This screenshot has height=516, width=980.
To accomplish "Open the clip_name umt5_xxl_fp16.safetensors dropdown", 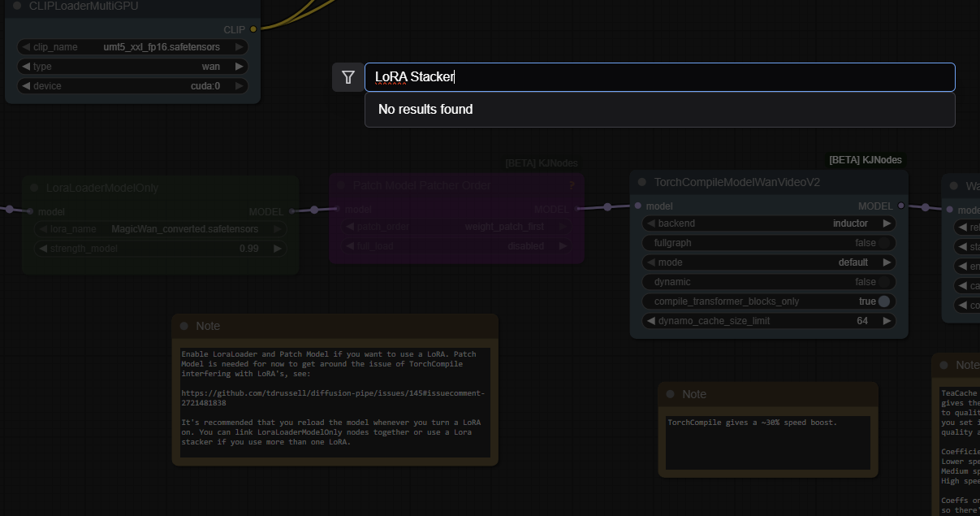I will 133,47.
